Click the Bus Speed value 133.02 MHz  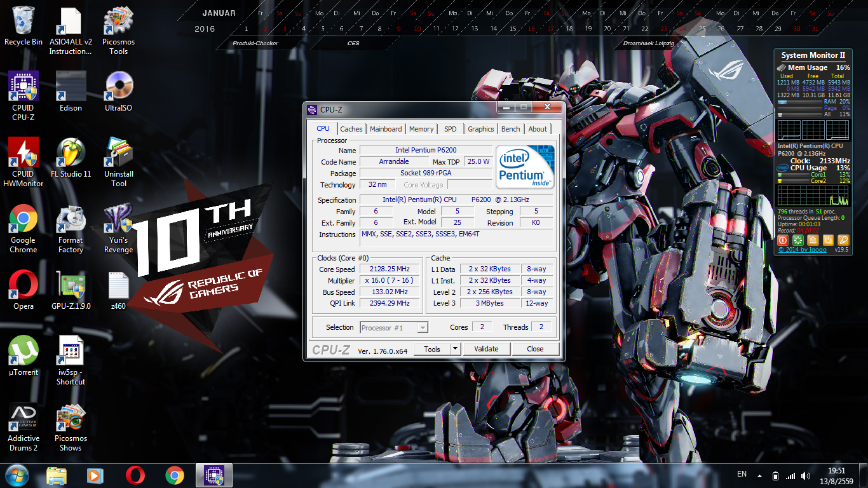pos(390,292)
